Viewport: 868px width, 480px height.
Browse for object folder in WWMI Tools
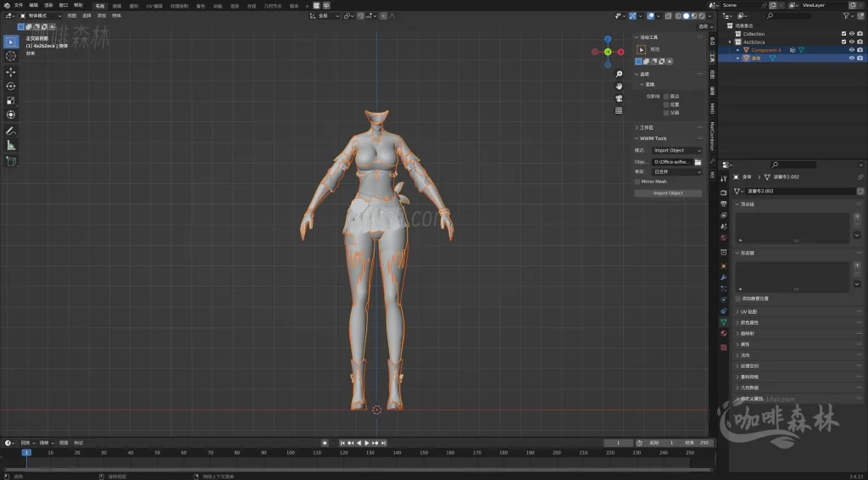(x=698, y=162)
